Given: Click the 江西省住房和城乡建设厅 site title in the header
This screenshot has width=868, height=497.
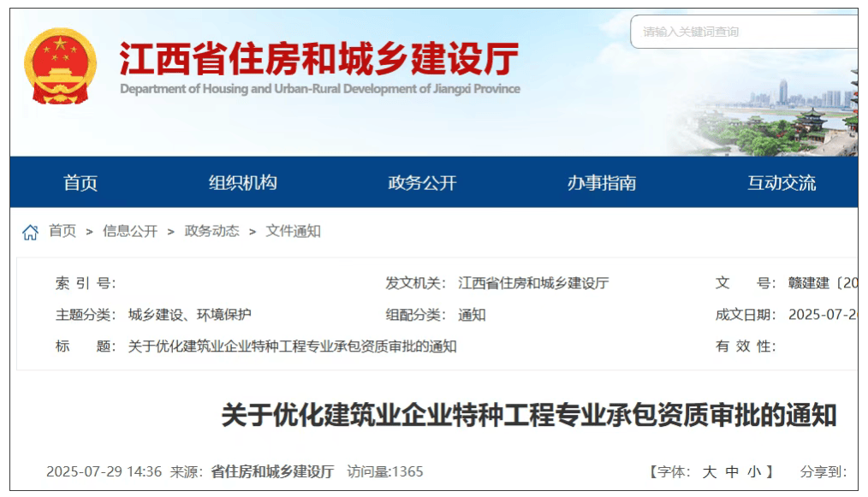Looking at the screenshot, I should tap(318, 60).
